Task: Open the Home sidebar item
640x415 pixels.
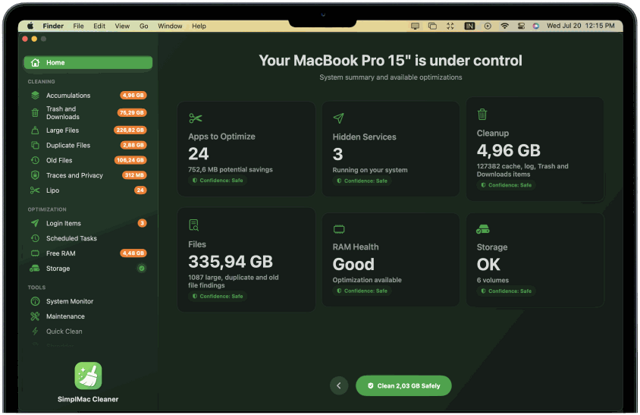Action: click(88, 62)
